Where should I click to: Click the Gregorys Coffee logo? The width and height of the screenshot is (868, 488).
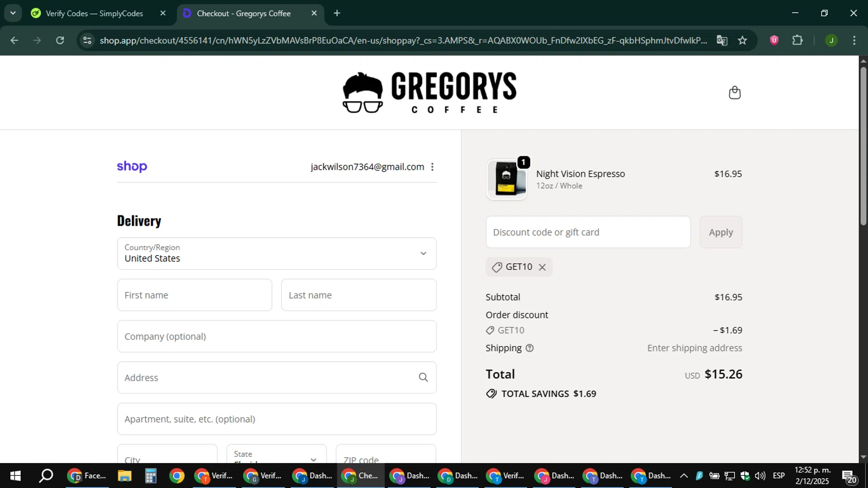click(x=429, y=93)
